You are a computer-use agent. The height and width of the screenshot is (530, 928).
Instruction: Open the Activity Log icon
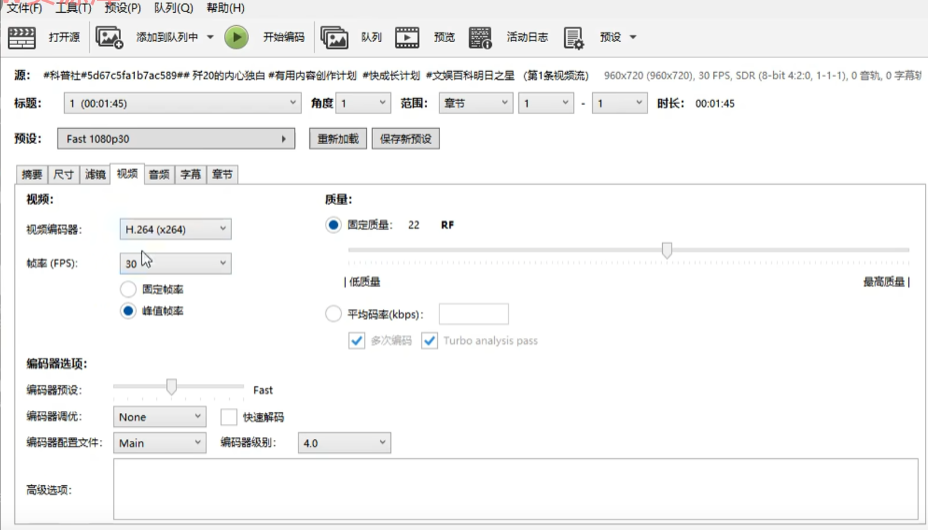[x=481, y=38]
